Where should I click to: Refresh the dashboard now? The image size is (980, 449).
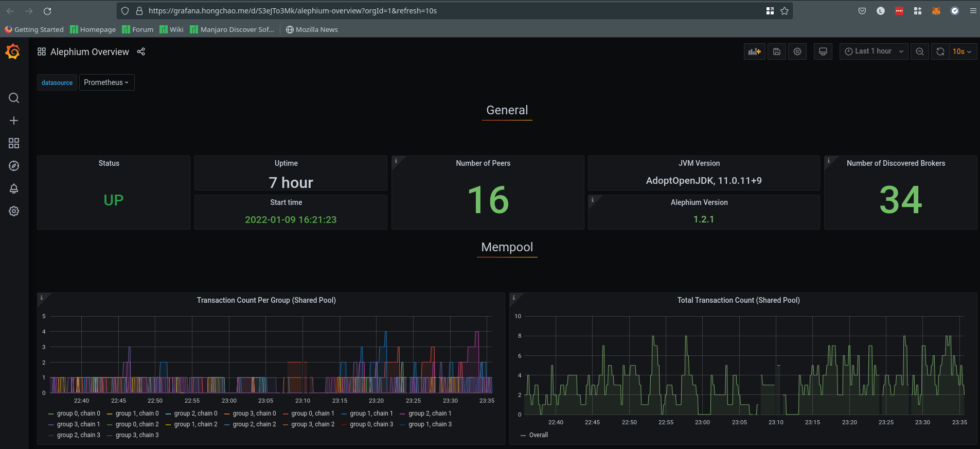[940, 51]
